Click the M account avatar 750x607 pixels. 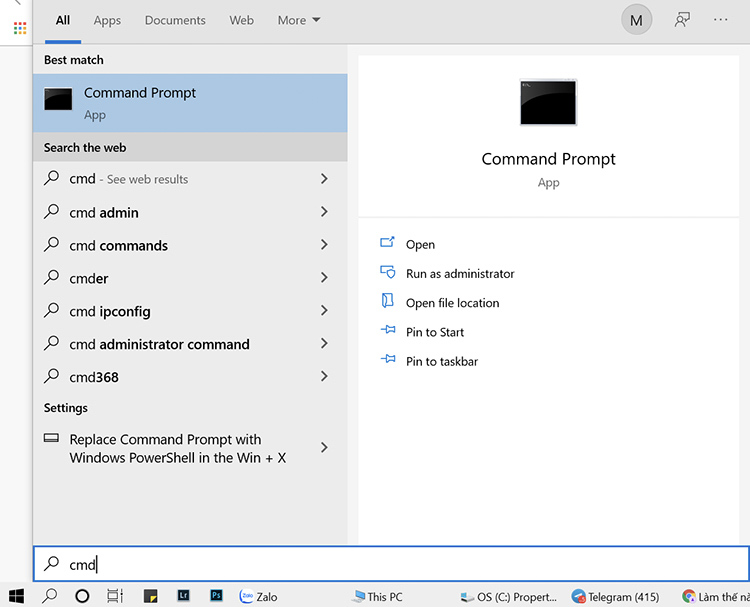(x=636, y=20)
